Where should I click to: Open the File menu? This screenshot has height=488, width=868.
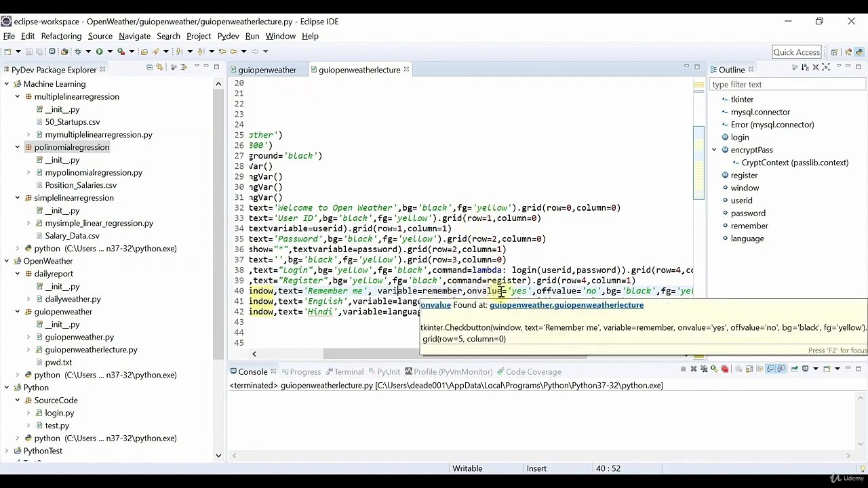(x=9, y=36)
